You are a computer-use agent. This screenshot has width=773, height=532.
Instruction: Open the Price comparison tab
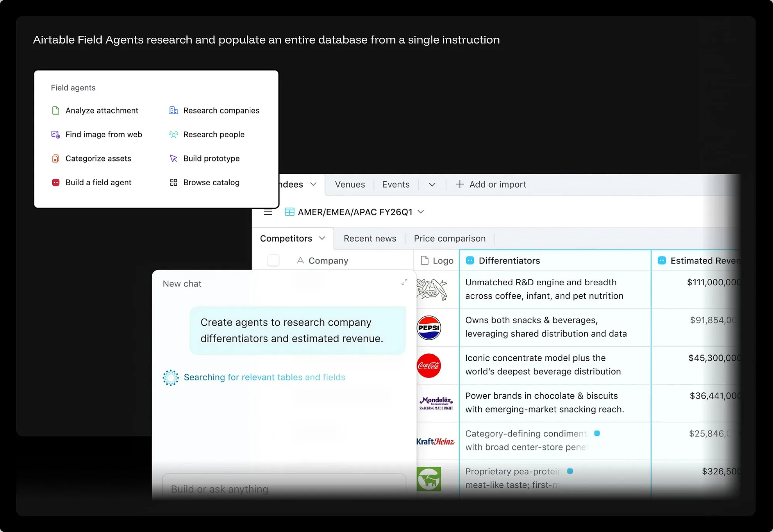[x=450, y=238]
